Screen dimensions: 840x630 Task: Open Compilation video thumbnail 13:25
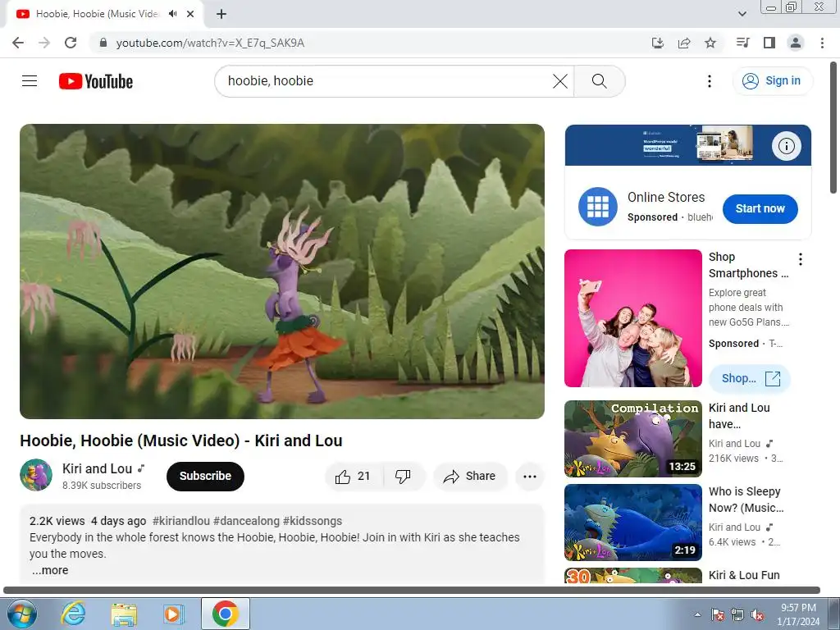click(x=633, y=439)
